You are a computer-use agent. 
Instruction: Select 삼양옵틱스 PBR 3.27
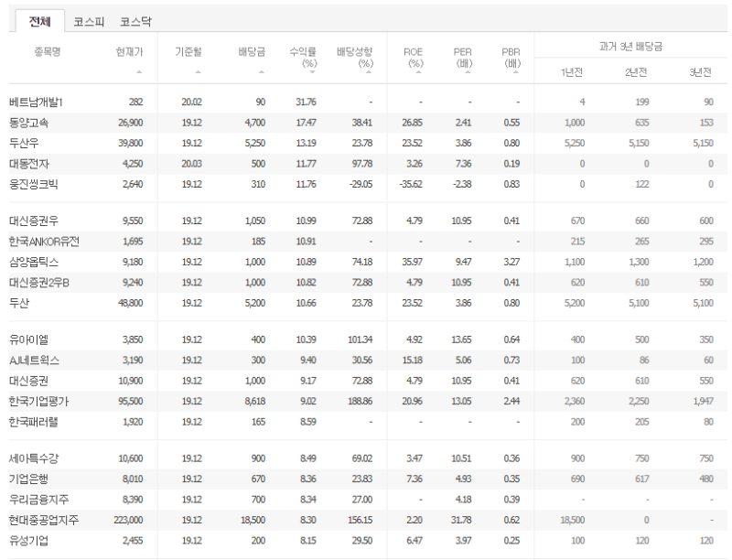pos(511,262)
